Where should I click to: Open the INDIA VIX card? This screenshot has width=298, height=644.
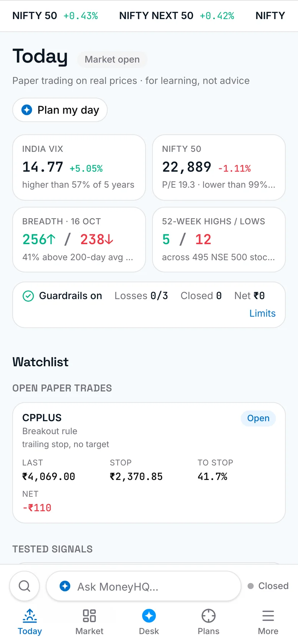click(x=79, y=167)
